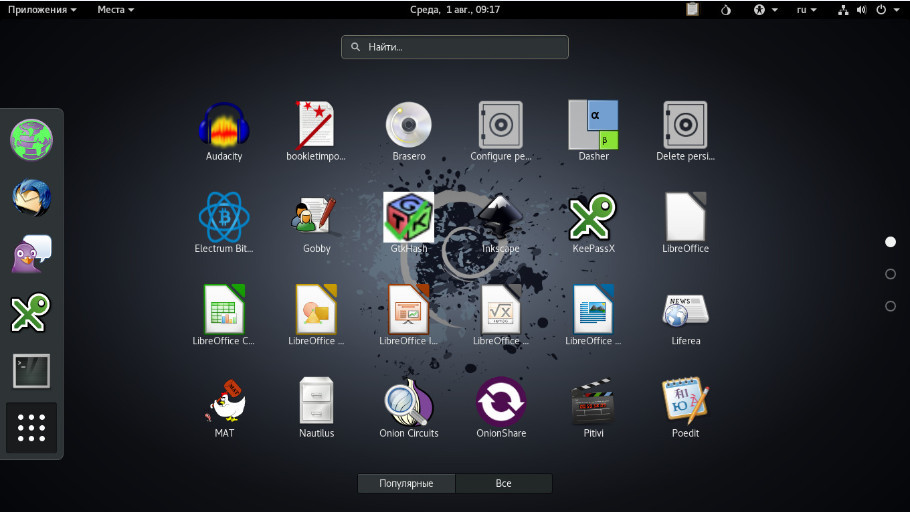The width and height of the screenshot is (910, 512).
Task: Click the volume speaker icon
Action: 862,9
